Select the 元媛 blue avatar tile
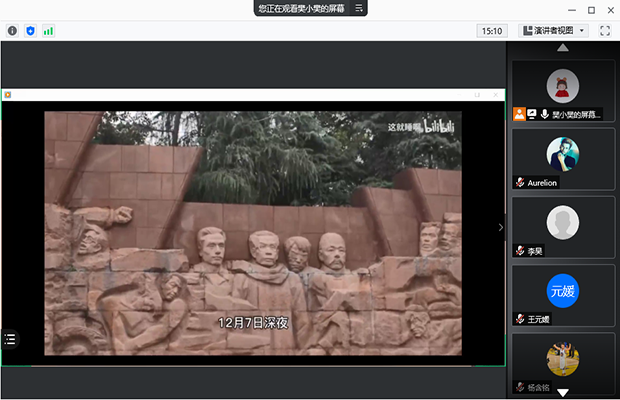620x400 pixels. tap(563, 291)
